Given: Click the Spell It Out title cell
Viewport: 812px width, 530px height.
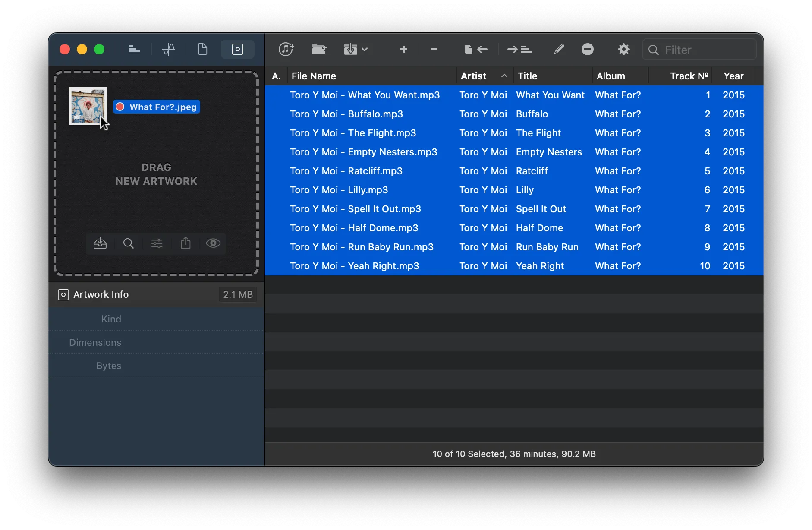Looking at the screenshot, I should (541, 209).
